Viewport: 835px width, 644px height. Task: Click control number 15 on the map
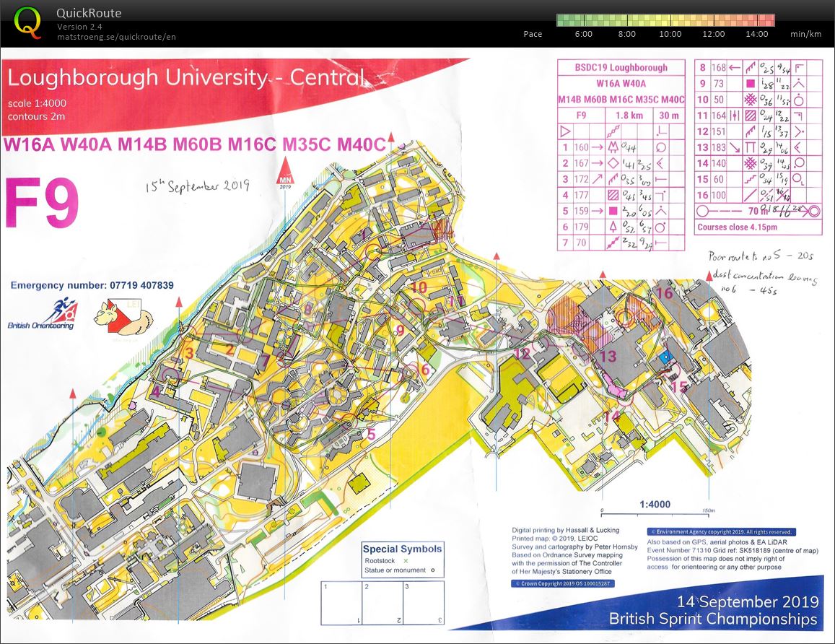point(678,387)
